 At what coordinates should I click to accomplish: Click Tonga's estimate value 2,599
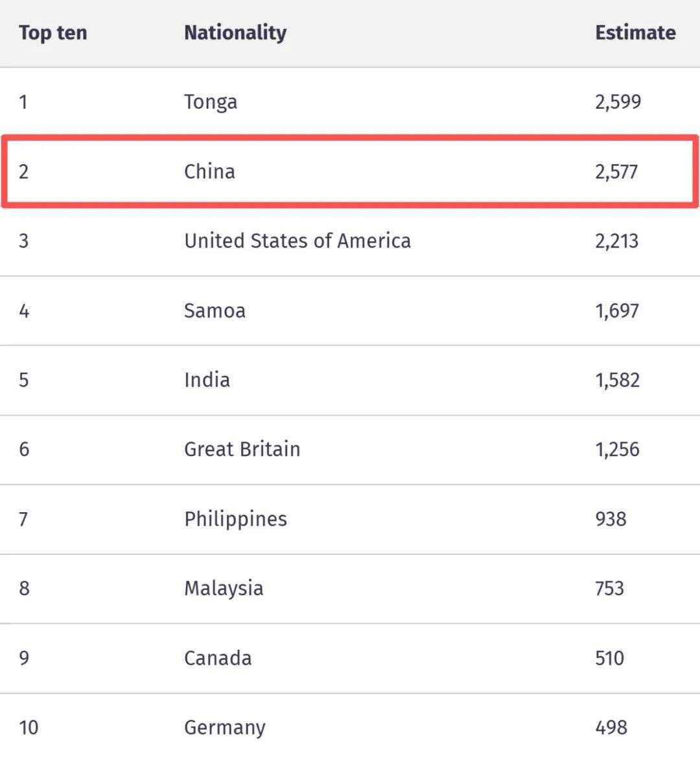coord(618,102)
